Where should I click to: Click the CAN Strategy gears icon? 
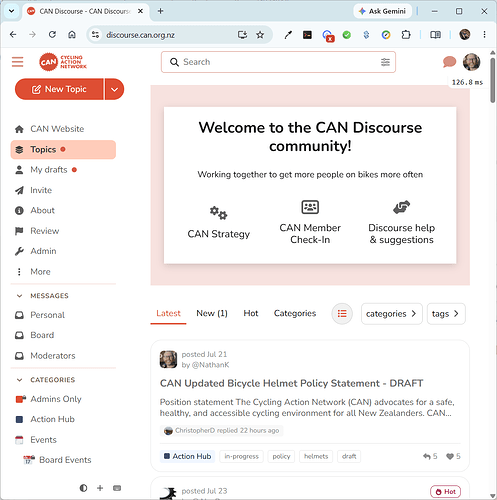[218, 213]
